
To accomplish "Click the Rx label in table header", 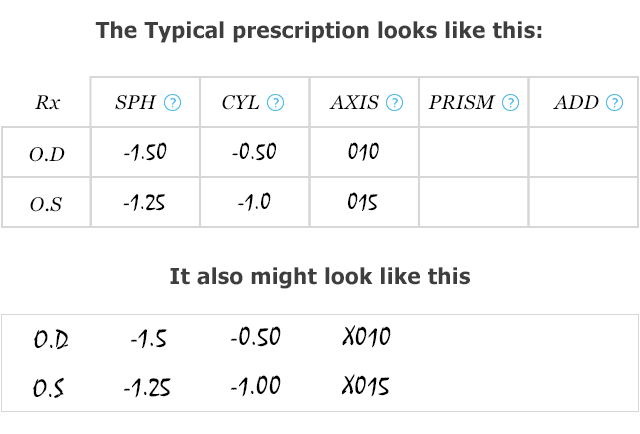I will pyautogui.click(x=48, y=102).
